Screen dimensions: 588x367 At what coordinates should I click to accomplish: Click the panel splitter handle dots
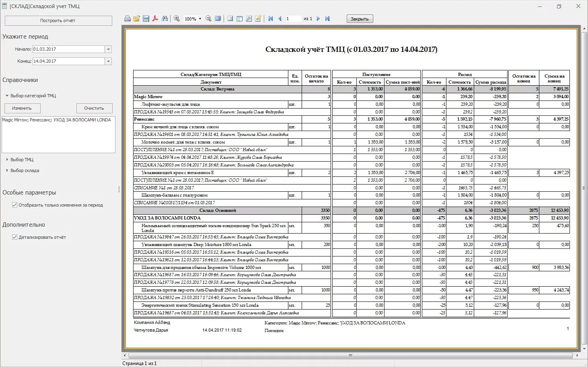119,189
